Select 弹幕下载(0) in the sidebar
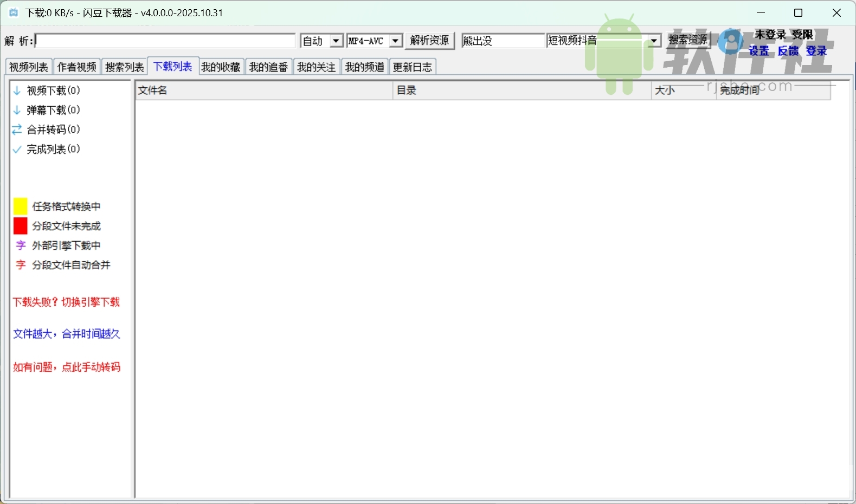856x504 pixels. [54, 110]
